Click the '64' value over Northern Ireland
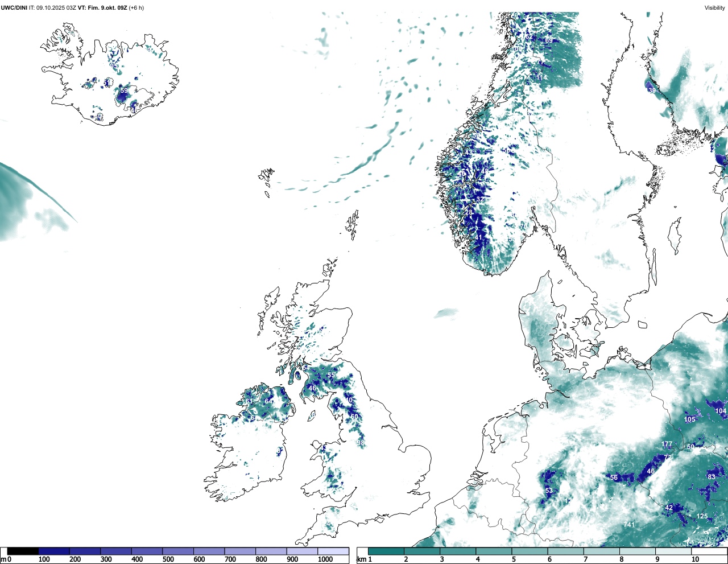 pyautogui.click(x=268, y=401)
